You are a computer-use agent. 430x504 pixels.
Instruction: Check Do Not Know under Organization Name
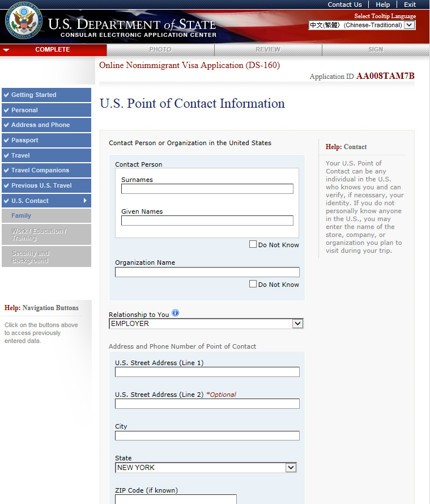[x=253, y=284]
